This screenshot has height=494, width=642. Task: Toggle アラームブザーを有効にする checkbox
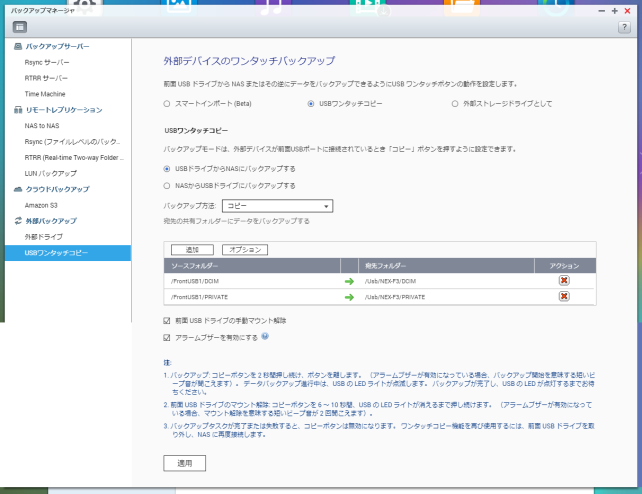tap(167, 338)
